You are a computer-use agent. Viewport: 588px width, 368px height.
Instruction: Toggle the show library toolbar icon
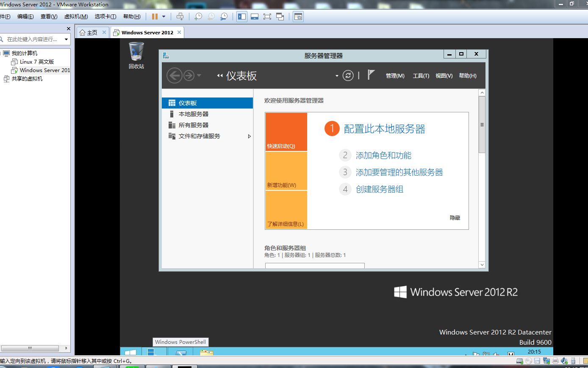tap(242, 17)
